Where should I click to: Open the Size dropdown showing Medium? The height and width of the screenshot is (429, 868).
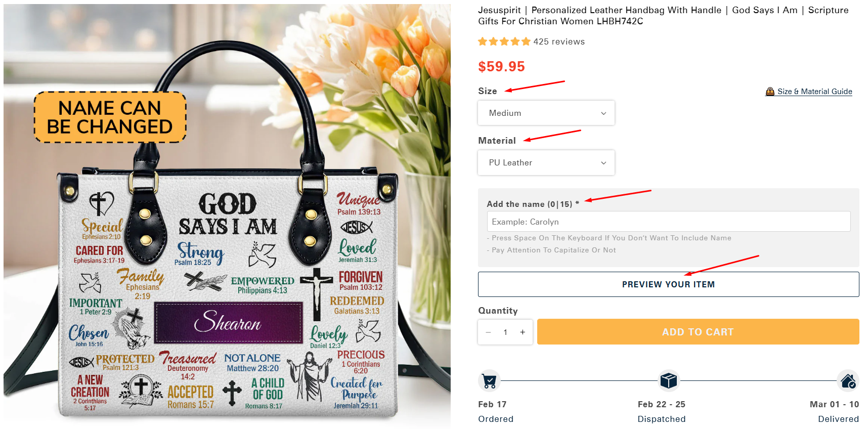pos(546,113)
